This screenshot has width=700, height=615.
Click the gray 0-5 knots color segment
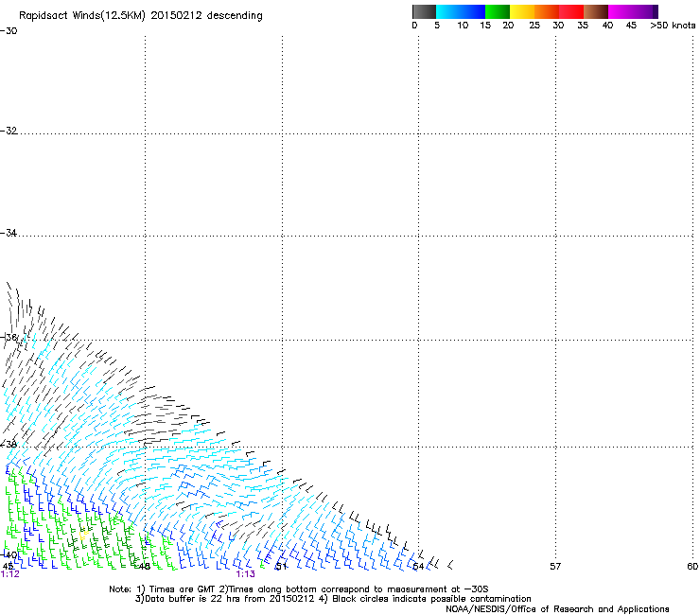coord(424,11)
